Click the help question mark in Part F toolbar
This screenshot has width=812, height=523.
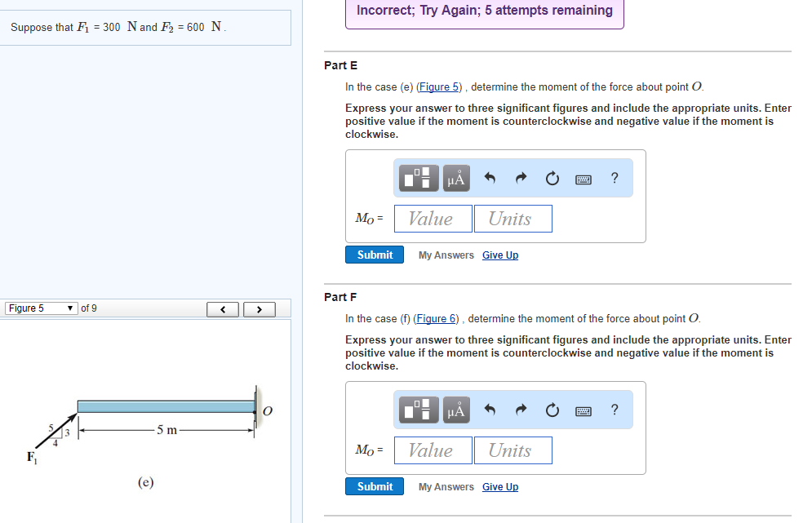[x=614, y=410]
